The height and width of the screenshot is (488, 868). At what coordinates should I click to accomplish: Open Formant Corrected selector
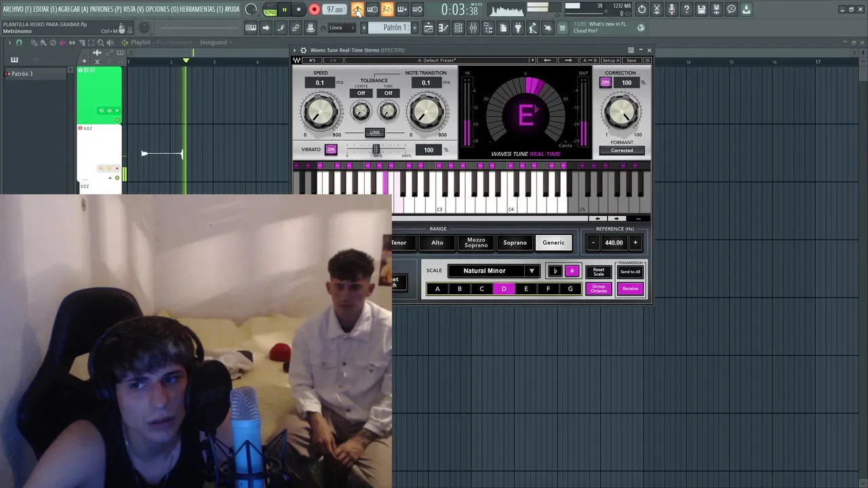(x=622, y=150)
